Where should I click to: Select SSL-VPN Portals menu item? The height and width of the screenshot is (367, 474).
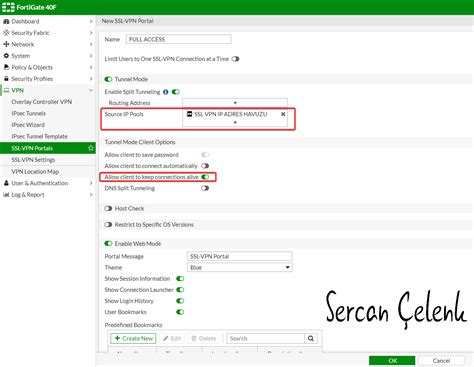48,148
